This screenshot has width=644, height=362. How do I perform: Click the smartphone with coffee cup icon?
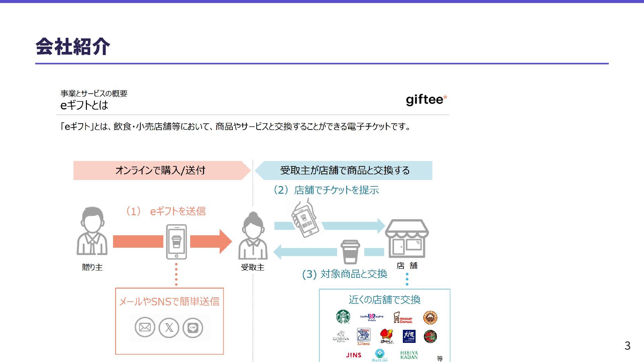[176, 242]
